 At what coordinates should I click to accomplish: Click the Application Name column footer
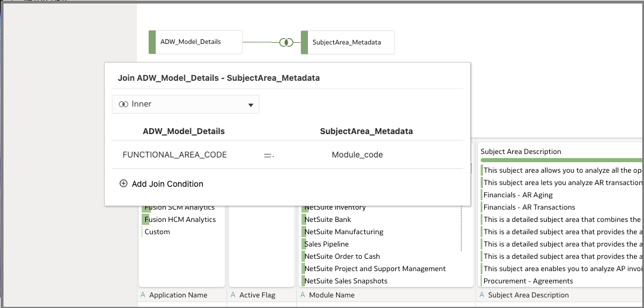click(x=178, y=295)
